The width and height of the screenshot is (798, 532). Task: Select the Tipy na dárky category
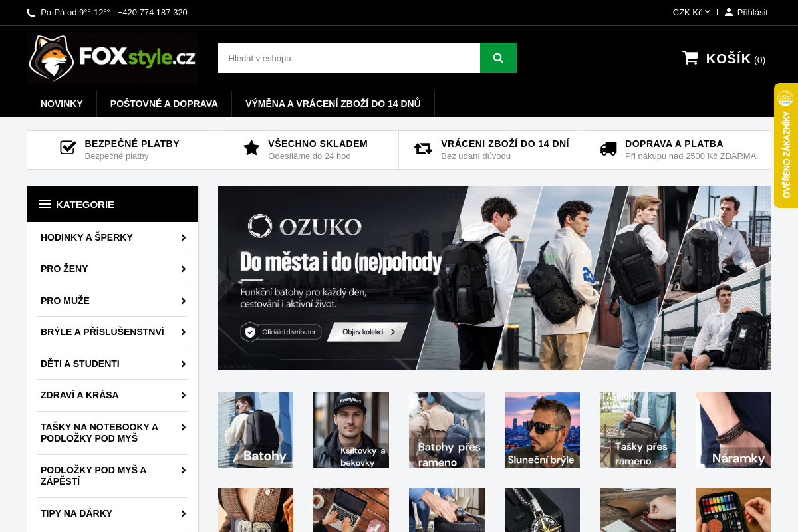point(76,513)
